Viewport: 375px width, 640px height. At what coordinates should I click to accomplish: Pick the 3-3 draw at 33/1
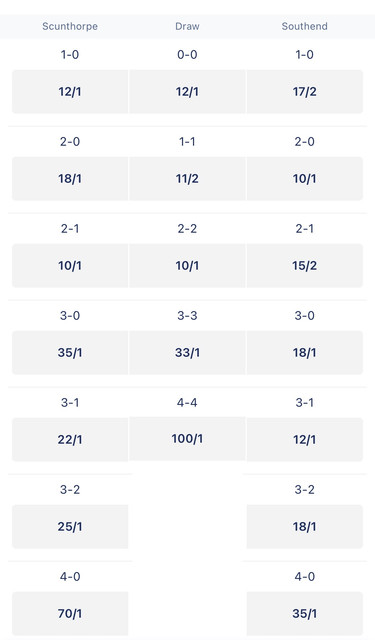tap(187, 352)
